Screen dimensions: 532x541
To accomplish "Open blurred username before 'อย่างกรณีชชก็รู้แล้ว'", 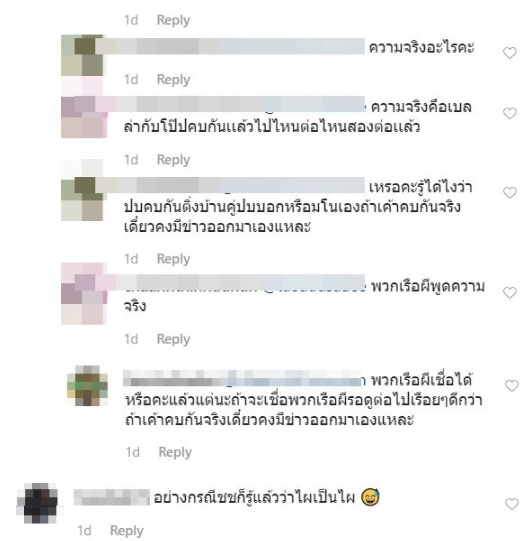I will point(112,498).
